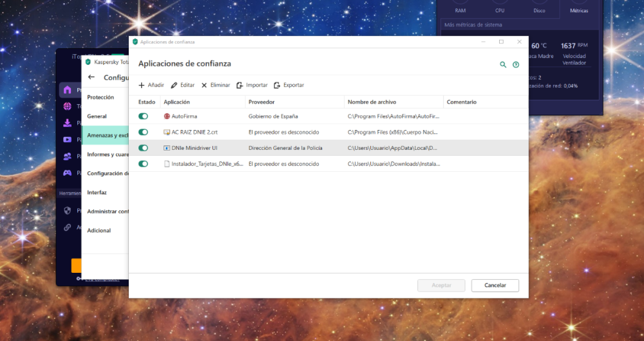Click the video play icon in iTop sidebar
Image resolution: width=644 pixels, height=341 pixels.
[x=68, y=140]
